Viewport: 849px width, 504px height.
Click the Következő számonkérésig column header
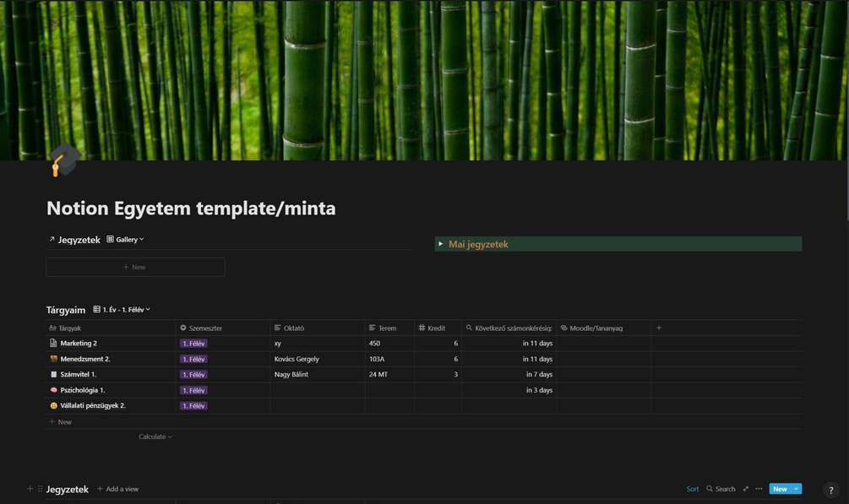(x=509, y=328)
